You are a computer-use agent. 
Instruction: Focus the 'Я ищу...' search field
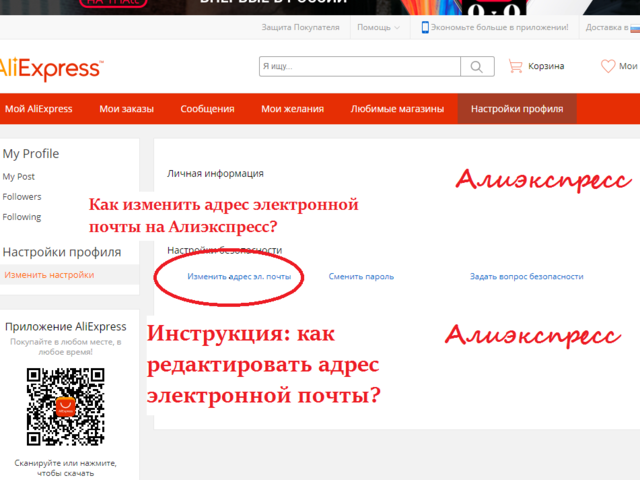(360, 67)
